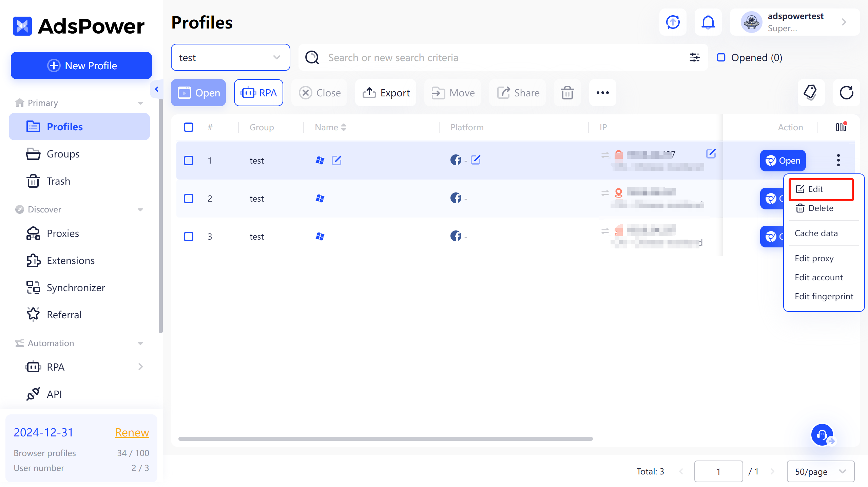Image resolution: width=868 pixels, height=487 pixels.
Task: Open column settings icon in table header
Action: (841, 127)
